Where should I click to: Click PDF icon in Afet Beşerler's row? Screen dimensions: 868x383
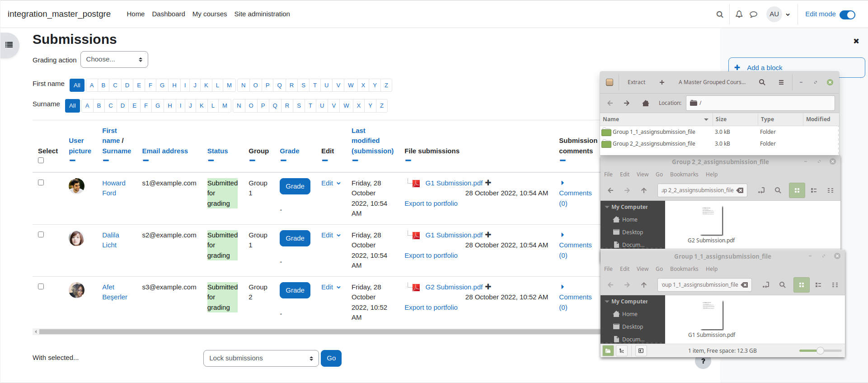pos(416,287)
